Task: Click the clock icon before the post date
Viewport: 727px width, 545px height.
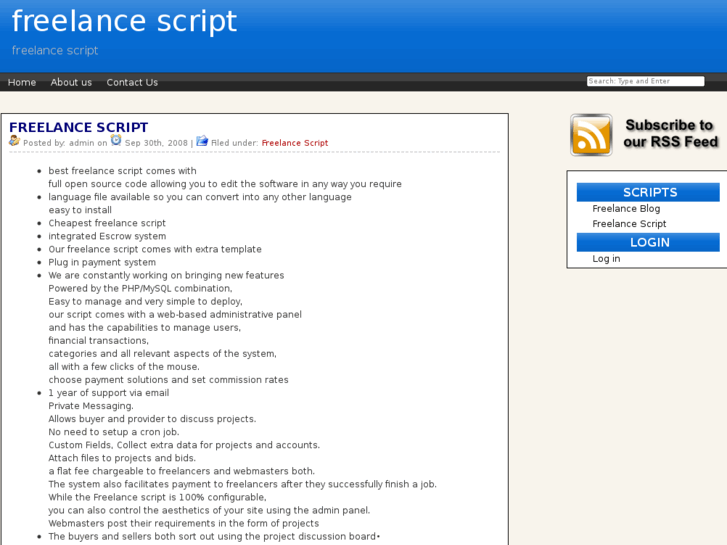Action: [116, 141]
